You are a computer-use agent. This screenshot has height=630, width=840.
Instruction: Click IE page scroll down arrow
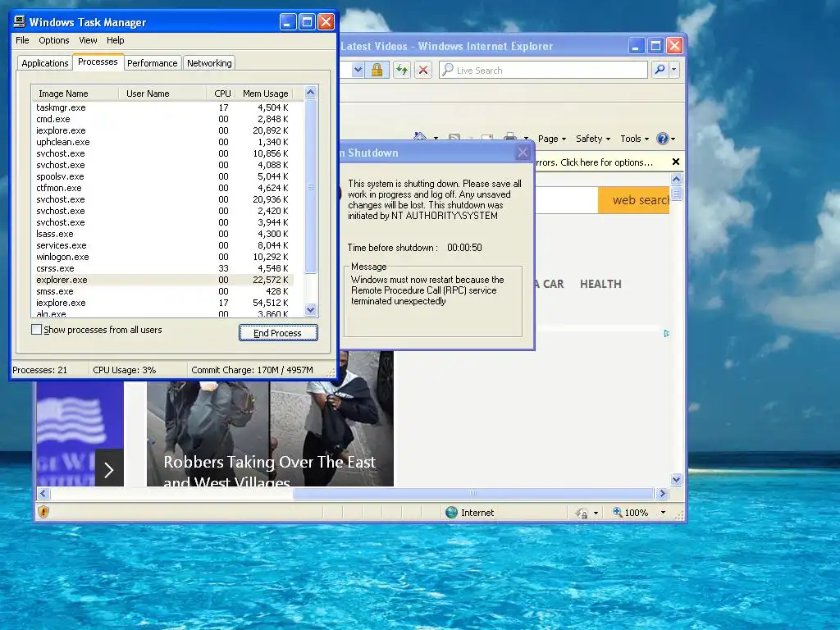tap(676, 479)
